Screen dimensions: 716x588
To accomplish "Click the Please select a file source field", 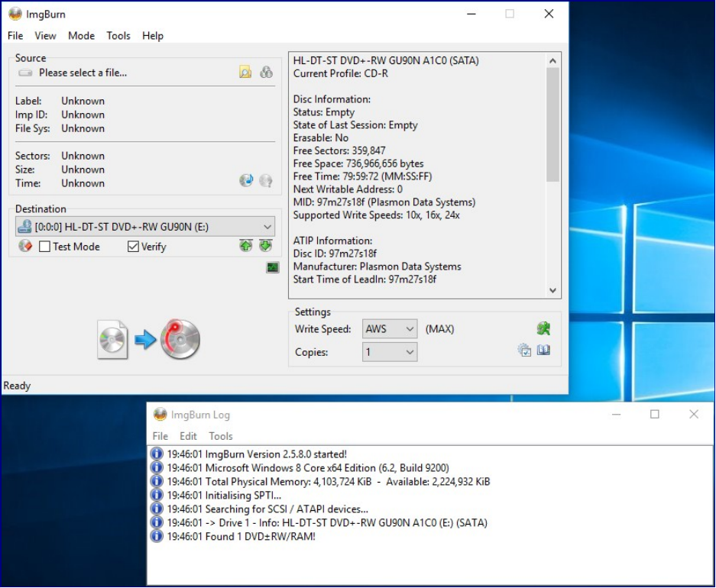I will click(83, 73).
